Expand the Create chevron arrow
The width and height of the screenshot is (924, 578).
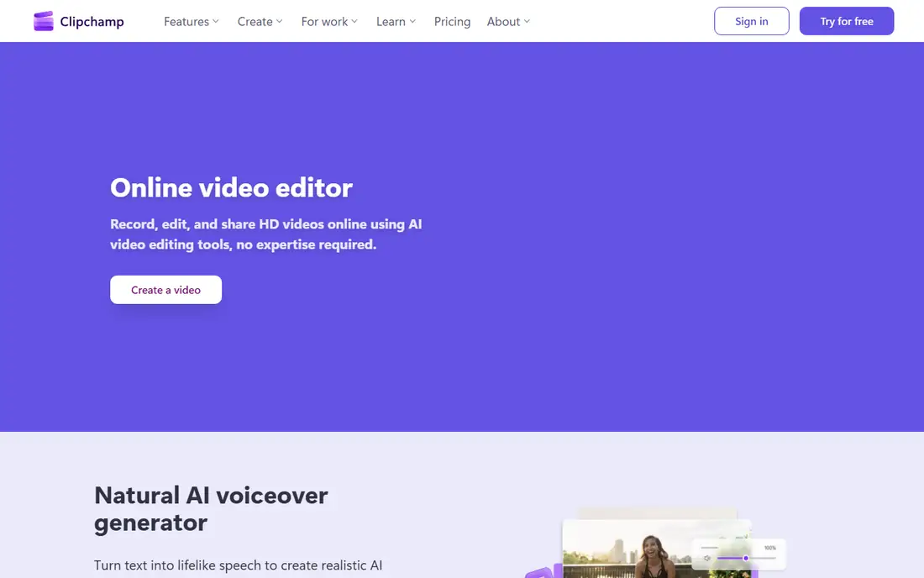280,21
